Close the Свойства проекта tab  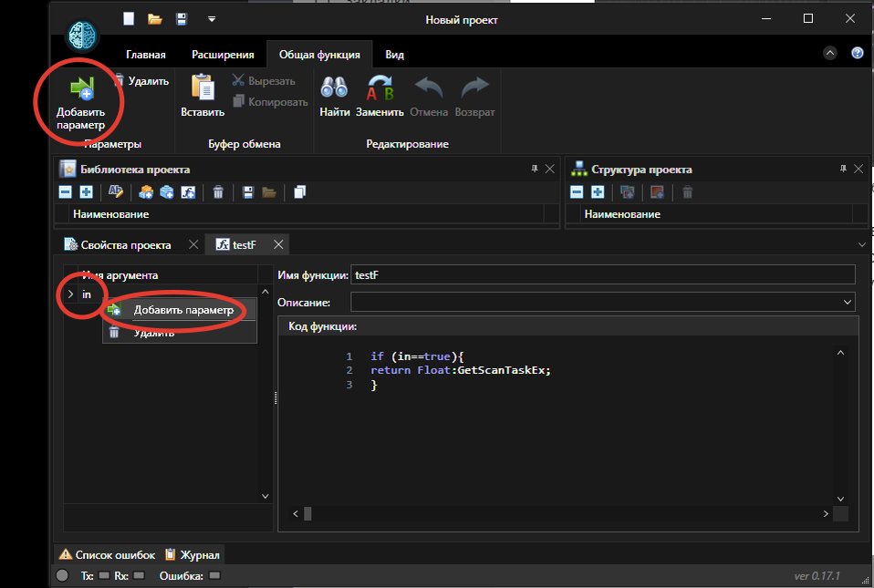tap(193, 245)
